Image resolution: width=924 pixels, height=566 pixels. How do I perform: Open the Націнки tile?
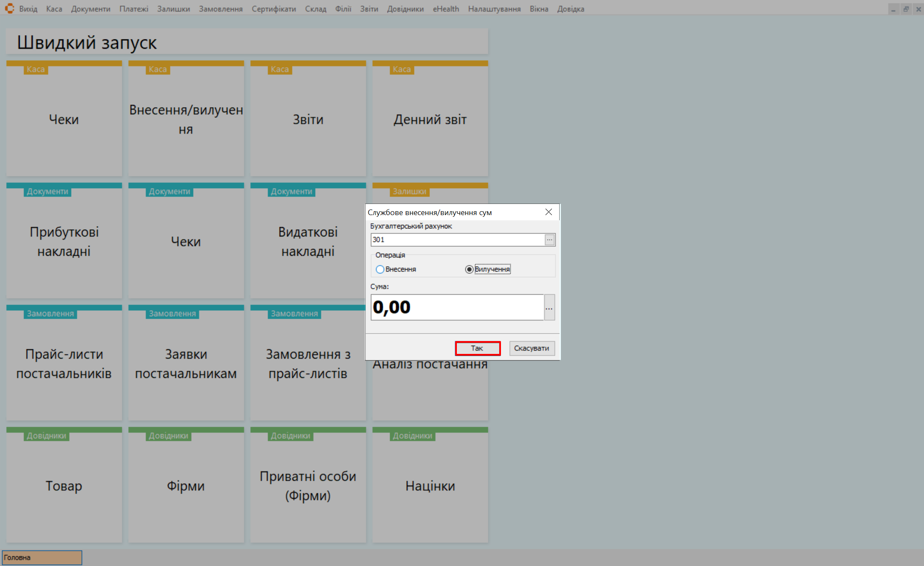click(x=430, y=486)
